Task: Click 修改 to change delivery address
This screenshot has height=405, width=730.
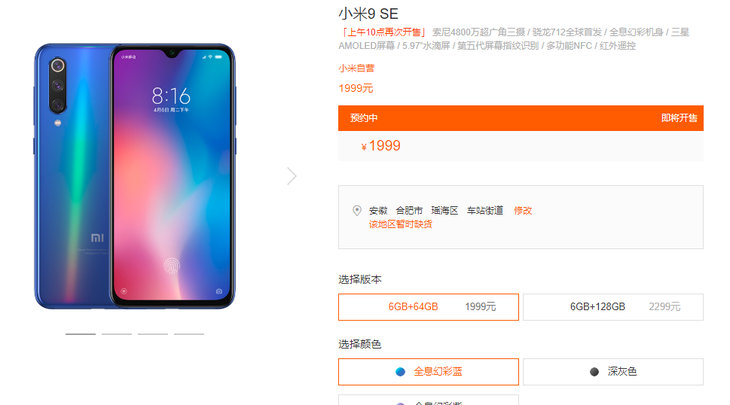Action: [x=523, y=210]
